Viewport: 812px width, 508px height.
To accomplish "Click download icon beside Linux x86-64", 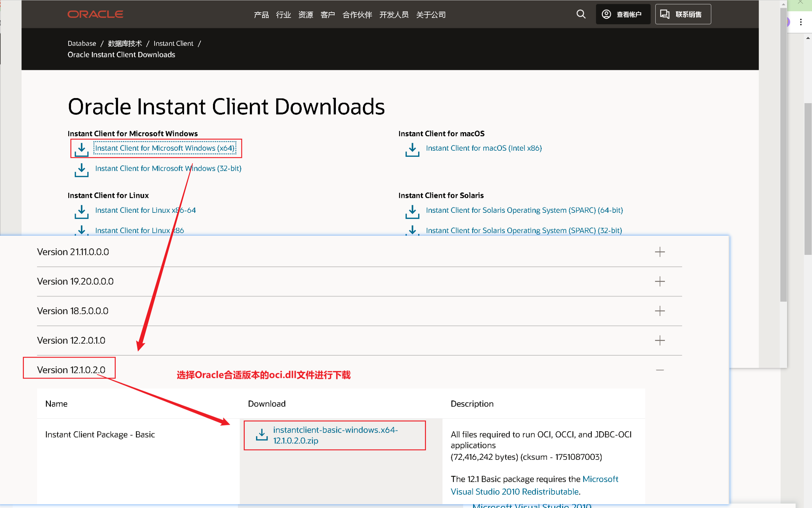I will tap(82, 211).
